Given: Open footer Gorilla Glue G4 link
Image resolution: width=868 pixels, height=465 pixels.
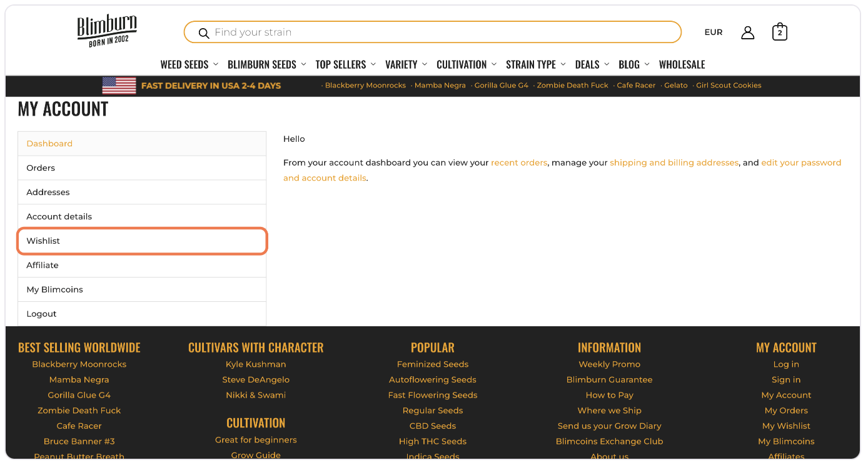Looking at the screenshot, I should pos(79,395).
